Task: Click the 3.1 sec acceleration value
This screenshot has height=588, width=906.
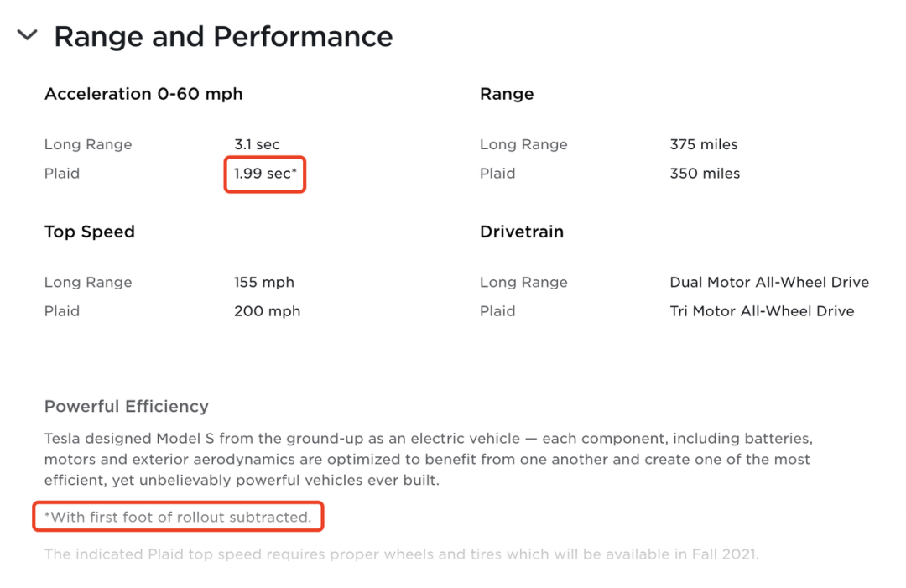Action: point(257,144)
